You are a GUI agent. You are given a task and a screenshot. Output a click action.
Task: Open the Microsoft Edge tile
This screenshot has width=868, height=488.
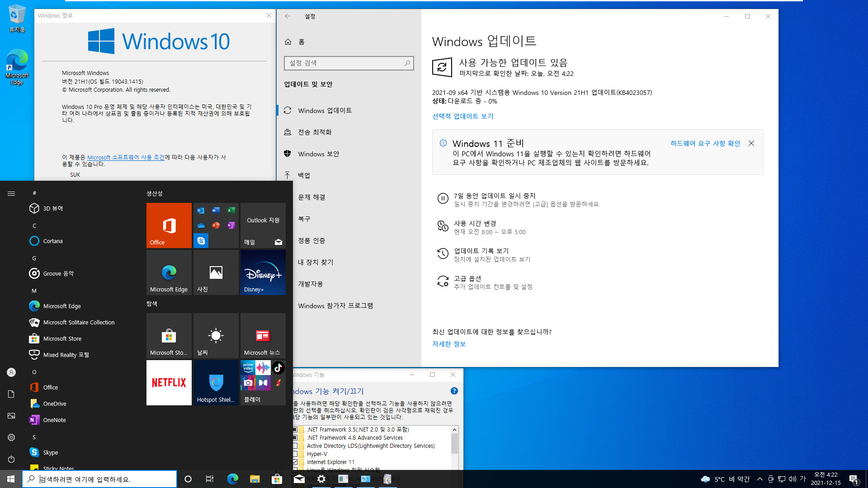click(x=169, y=272)
